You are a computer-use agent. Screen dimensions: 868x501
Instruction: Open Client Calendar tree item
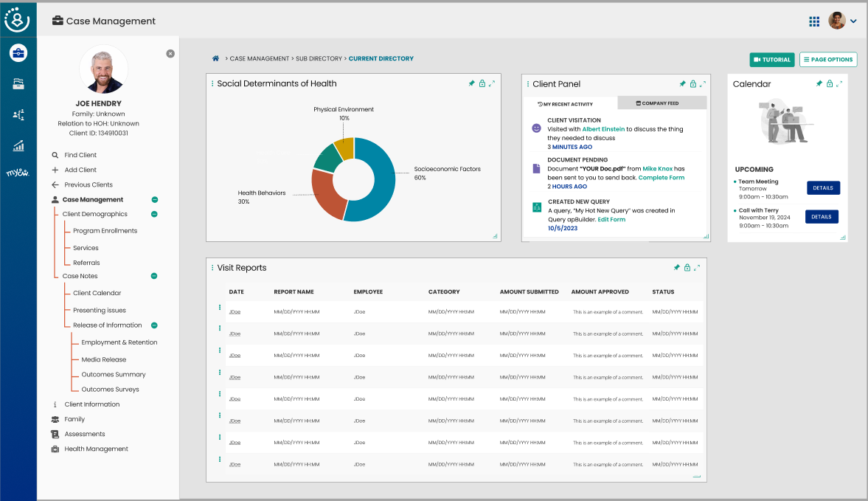97,294
